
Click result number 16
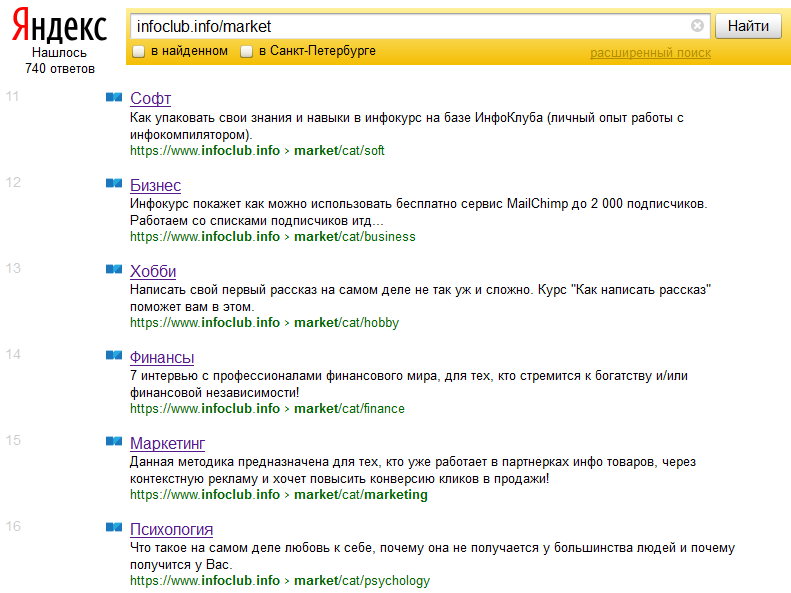click(13, 526)
